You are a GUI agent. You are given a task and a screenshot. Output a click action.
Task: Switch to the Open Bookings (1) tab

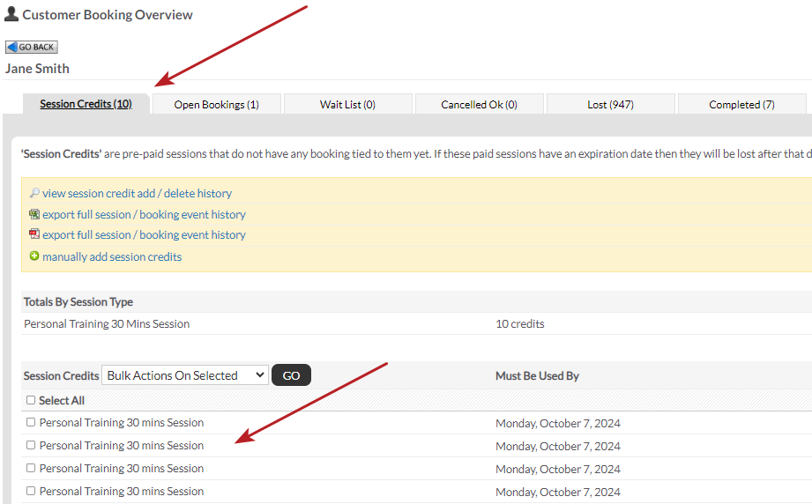click(x=216, y=105)
